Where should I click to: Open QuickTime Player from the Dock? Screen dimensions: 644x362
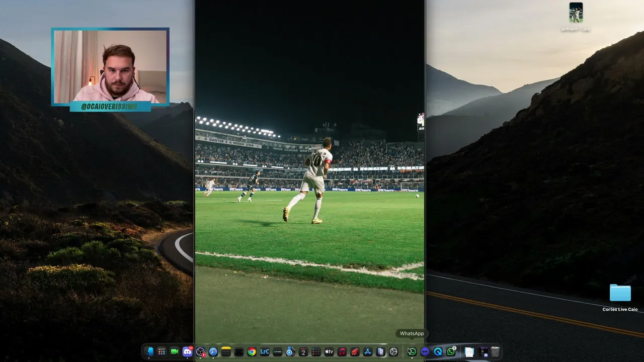[x=438, y=352]
